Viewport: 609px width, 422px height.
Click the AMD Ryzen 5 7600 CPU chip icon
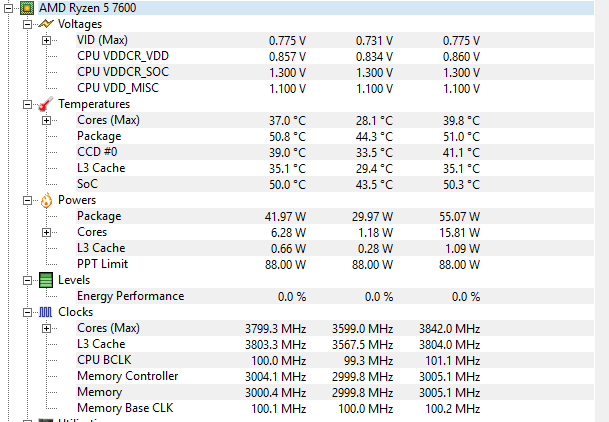point(27,8)
